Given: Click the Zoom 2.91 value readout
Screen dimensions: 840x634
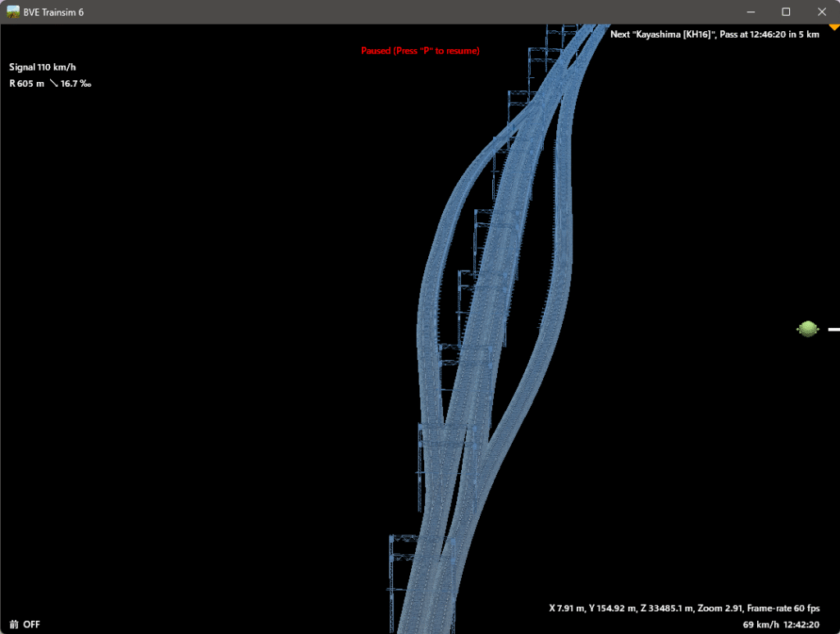Looking at the screenshot, I should 719,609.
